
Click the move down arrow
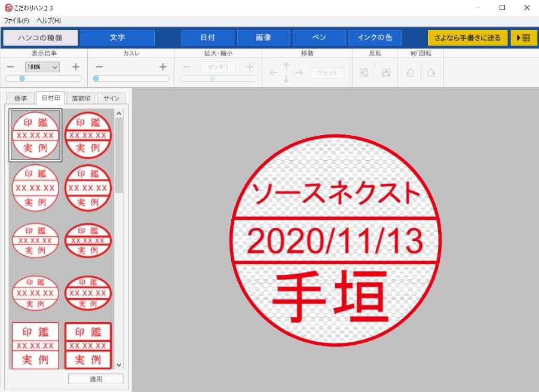click(286, 79)
